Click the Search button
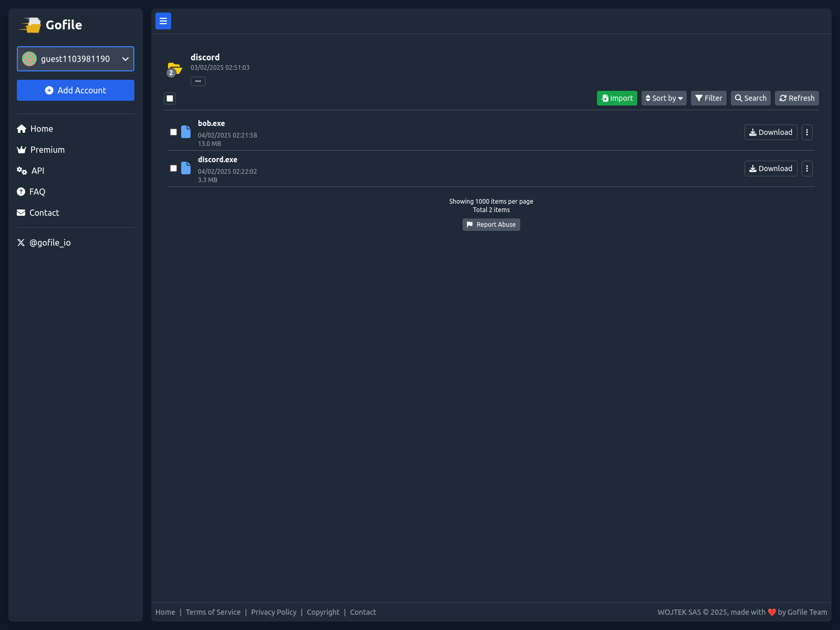The height and width of the screenshot is (630, 840). click(751, 98)
